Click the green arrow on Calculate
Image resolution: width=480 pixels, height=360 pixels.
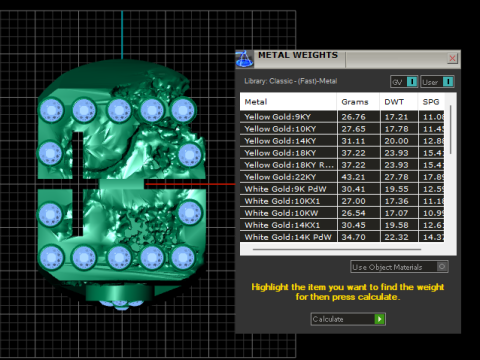[379, 319]
